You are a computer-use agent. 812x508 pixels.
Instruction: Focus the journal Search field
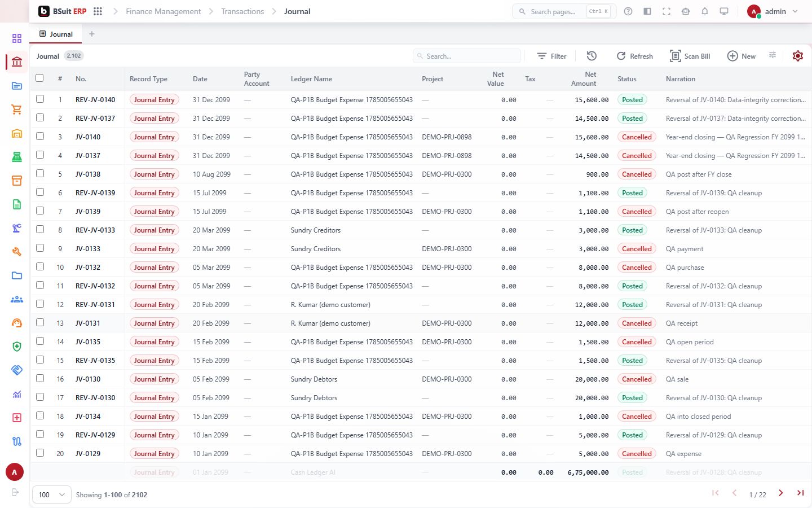467,56
